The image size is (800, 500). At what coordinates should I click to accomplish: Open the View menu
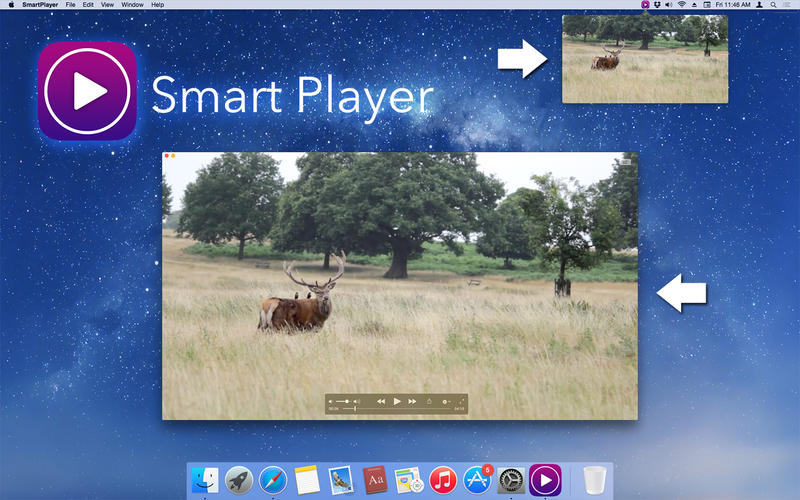pos(107,5)
